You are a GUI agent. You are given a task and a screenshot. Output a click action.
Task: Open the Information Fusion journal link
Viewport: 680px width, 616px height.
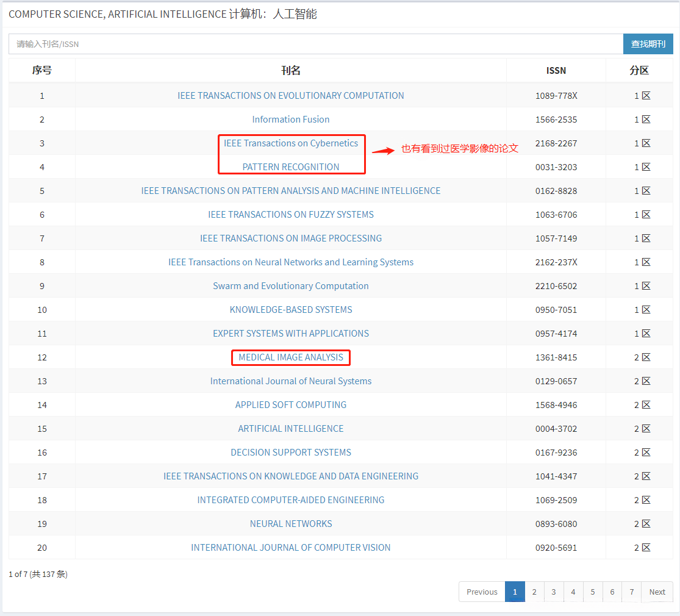coord(290,120)
